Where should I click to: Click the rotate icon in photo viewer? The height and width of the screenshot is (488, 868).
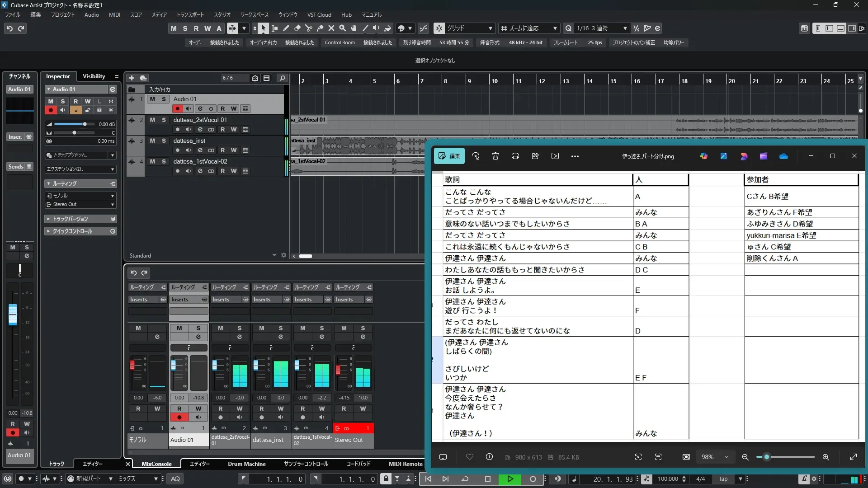tap(476, 156)
